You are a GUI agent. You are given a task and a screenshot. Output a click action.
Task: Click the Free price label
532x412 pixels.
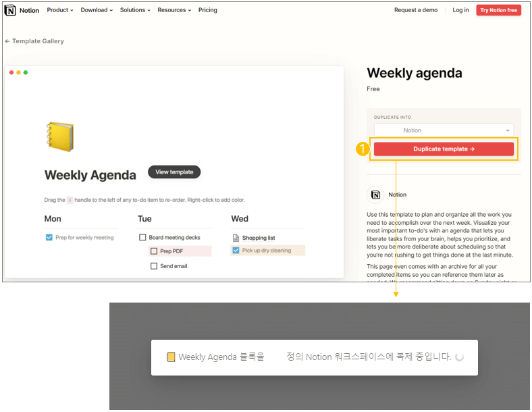373,89
